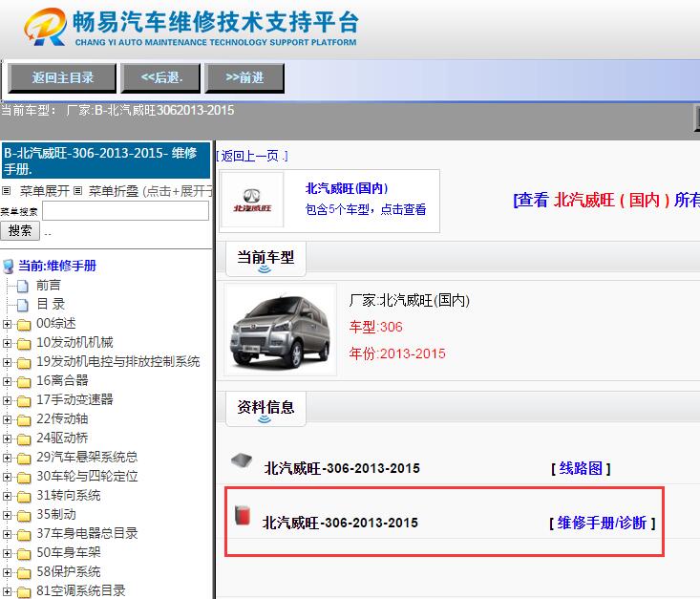Screen dimensions: 700x599
Task: Go back with the <<后退 button
Action: click(161, 77)
